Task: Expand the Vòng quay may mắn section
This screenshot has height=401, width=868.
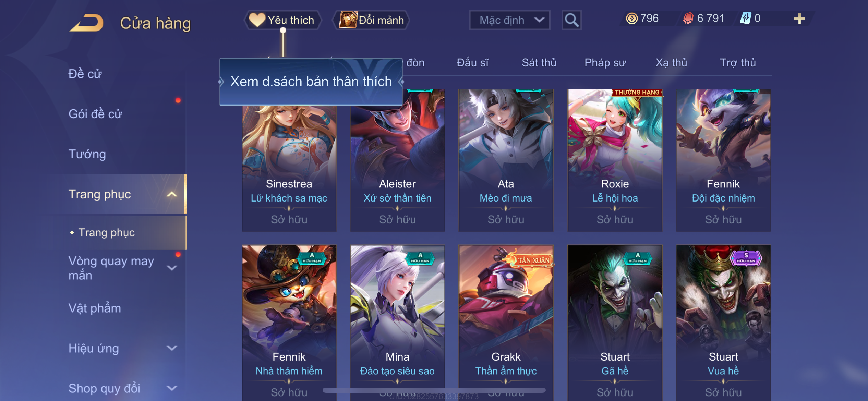Action: pos(172,268)
